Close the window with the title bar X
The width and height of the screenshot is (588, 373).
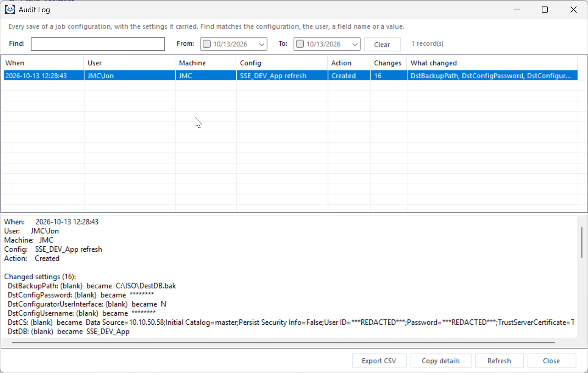coord(573,9)
